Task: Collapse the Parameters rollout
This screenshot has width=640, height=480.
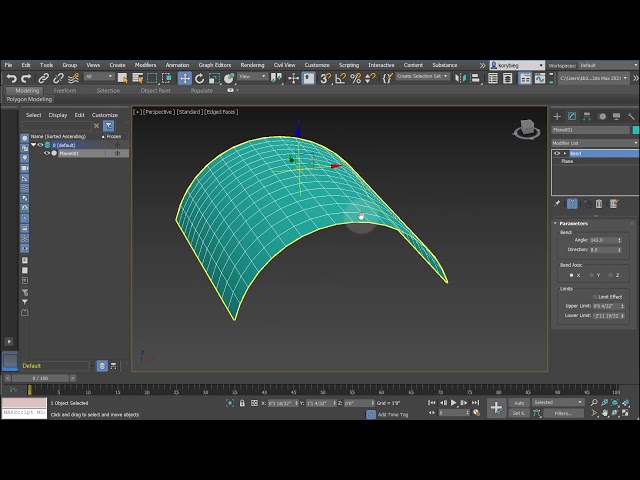Action: point(575,224)
